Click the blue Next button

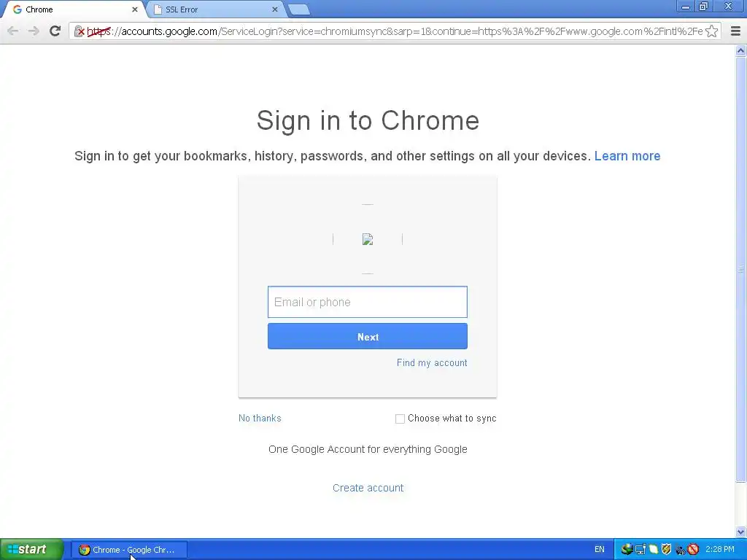[x=368, y=337]
